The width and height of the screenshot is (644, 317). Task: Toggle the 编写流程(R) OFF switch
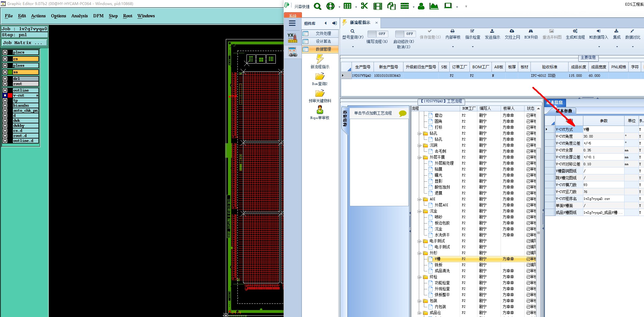[377, 34]
